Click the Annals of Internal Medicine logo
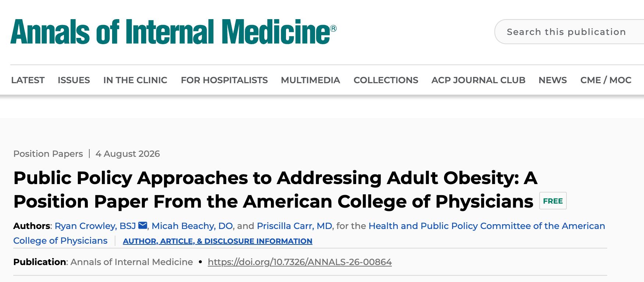 click(x=173, y=32)
